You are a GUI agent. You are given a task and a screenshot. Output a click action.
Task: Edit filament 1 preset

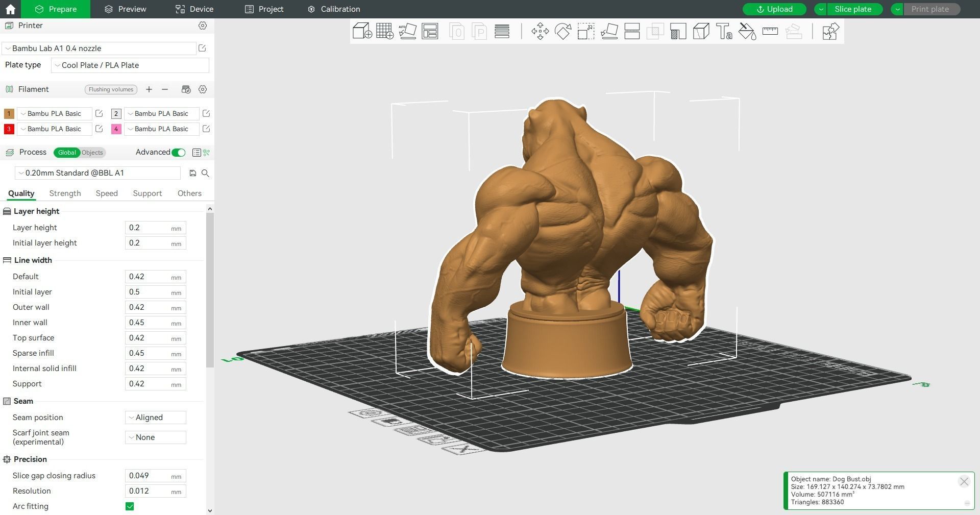99,113
